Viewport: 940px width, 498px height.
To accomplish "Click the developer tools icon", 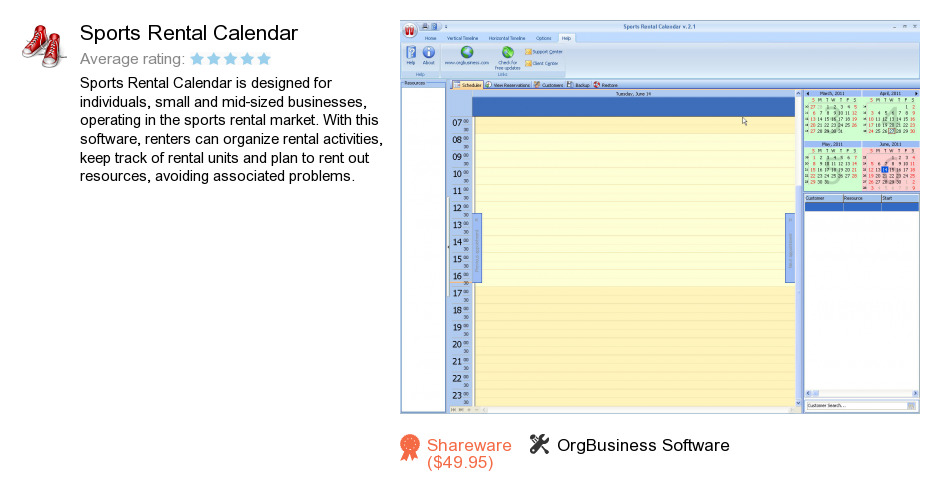I will pos(539,445).
